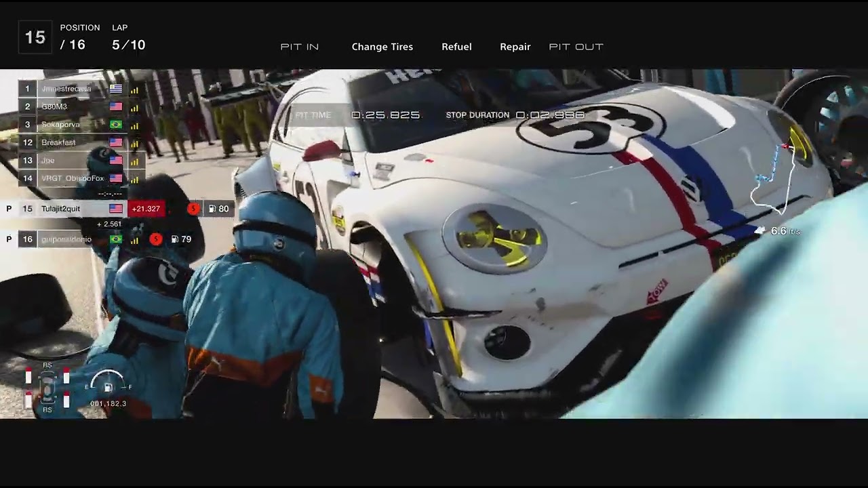Click the red soft tire icon beside Tulajit2quit
Viewport: 868px width, 488px height.
coord(193,209)
